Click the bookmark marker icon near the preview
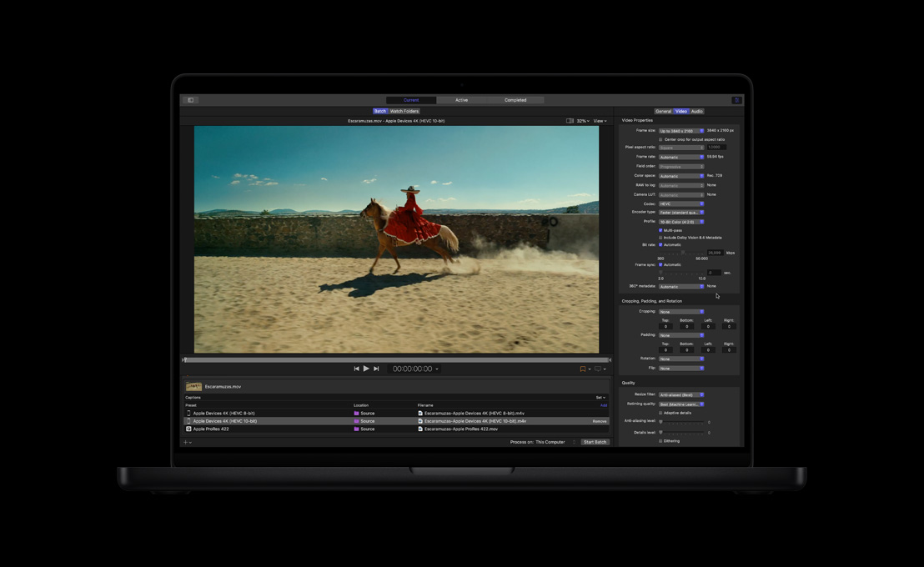Viewport: 924px width, 567px height. [x=582, y=368]
